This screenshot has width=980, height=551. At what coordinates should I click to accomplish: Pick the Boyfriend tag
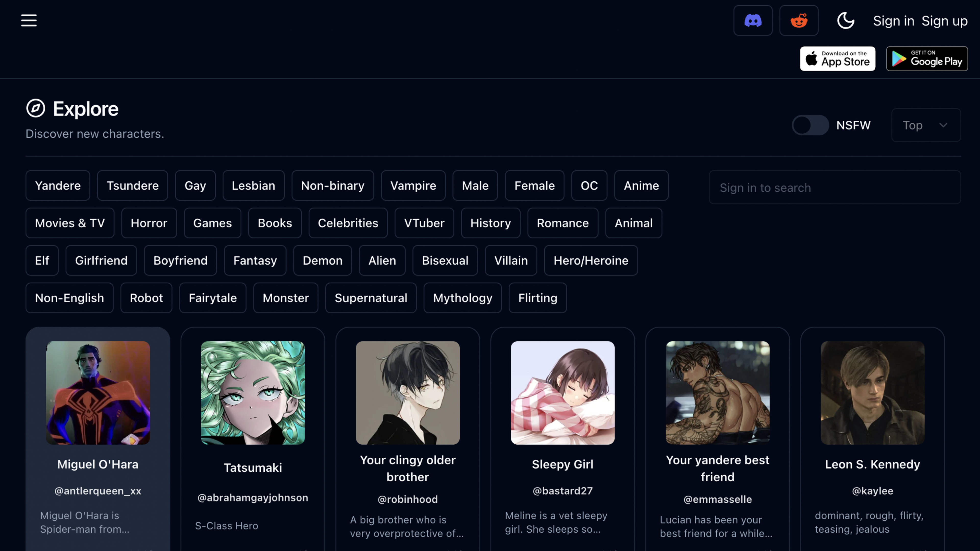pyautogui.click(x=180, y=260)
